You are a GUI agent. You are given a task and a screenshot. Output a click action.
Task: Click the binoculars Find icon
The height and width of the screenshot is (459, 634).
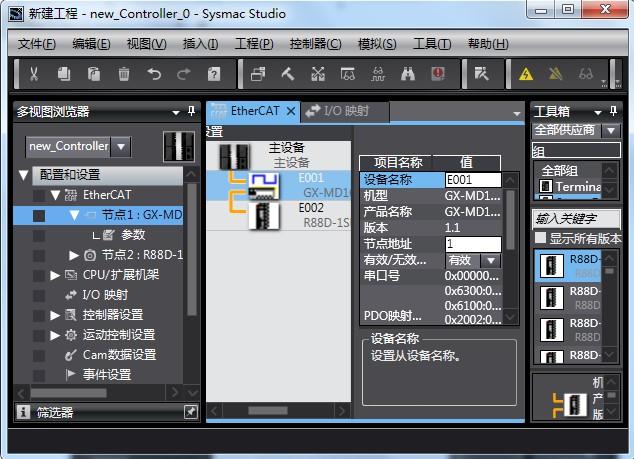[x=408, y=74]
